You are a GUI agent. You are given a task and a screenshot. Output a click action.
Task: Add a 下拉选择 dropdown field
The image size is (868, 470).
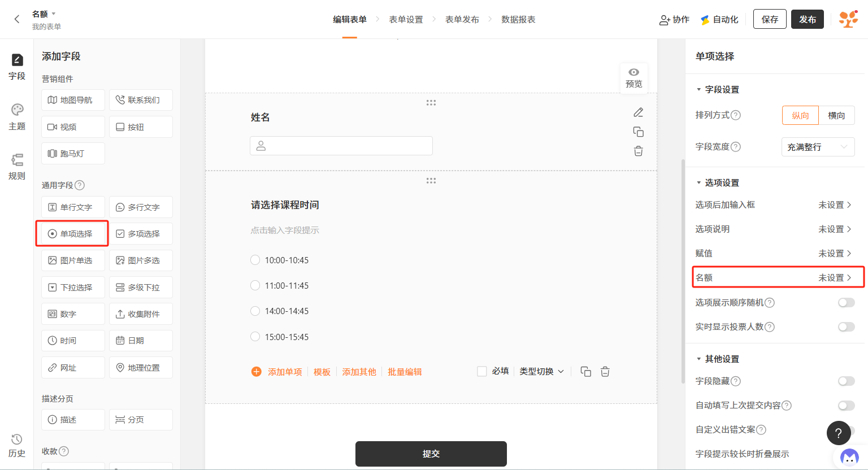coord(73,288)
